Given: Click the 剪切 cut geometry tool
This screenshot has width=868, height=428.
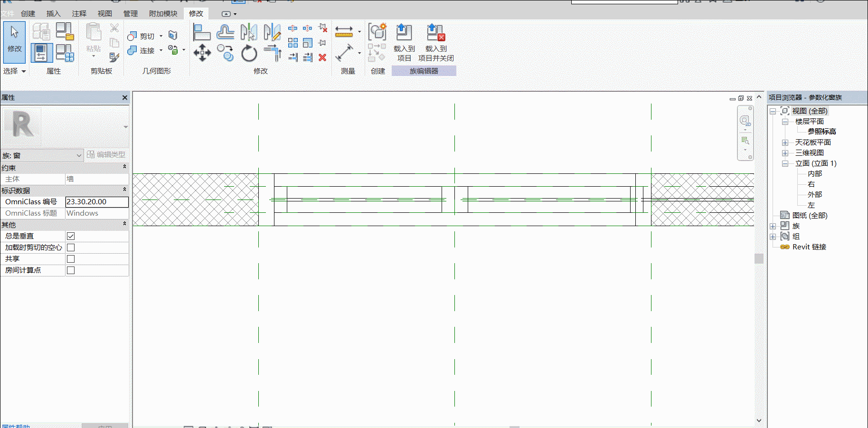Looking at the screenshot, I should pyautogui.click(x=142, y=36).
